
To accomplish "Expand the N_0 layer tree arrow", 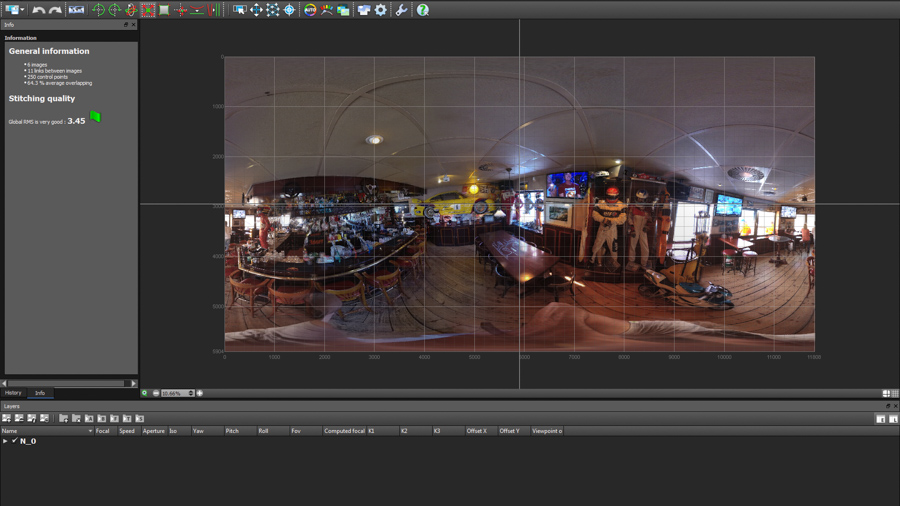I will [5, 441].
